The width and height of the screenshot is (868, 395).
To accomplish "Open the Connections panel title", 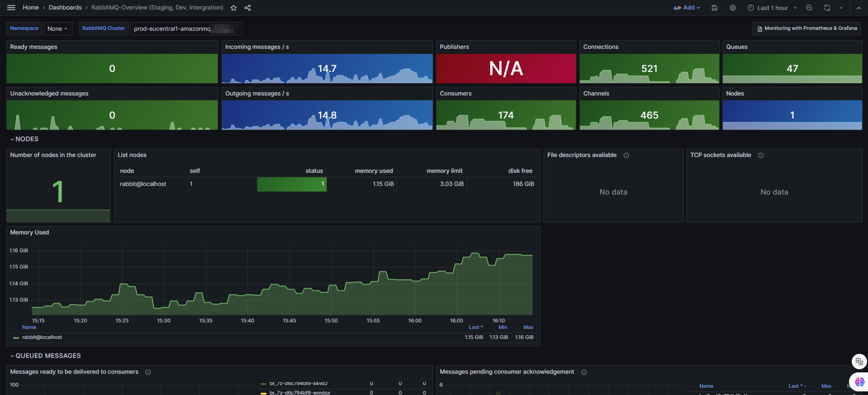I will [x=601, y=47].
